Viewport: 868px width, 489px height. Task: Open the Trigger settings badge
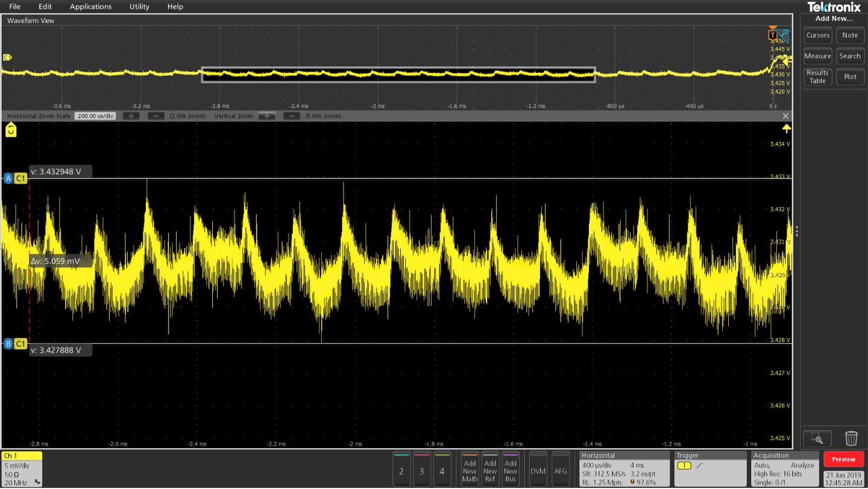[x=710, y=468]
